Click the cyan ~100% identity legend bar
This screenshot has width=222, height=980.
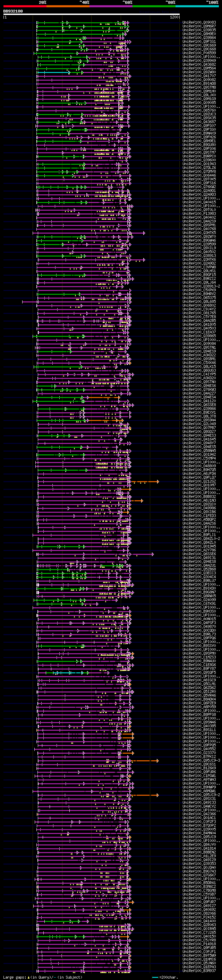pos(197,6)
